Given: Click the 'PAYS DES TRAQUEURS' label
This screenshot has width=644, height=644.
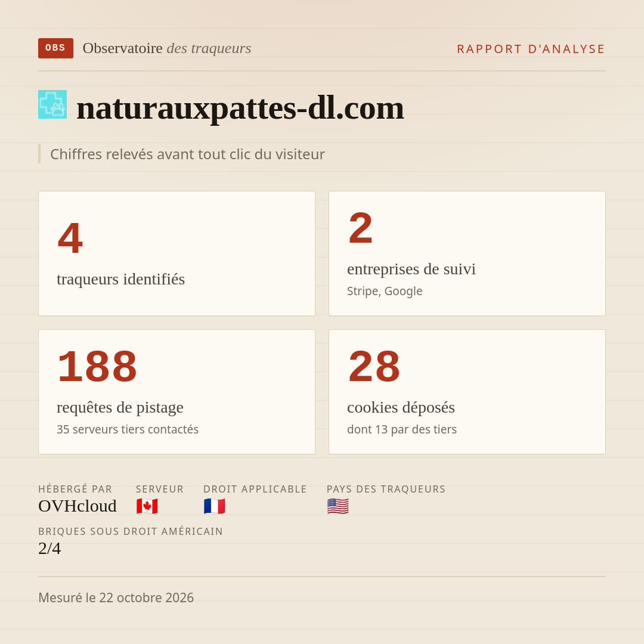Looking at the screenshot, I should (x=386, y=489).
